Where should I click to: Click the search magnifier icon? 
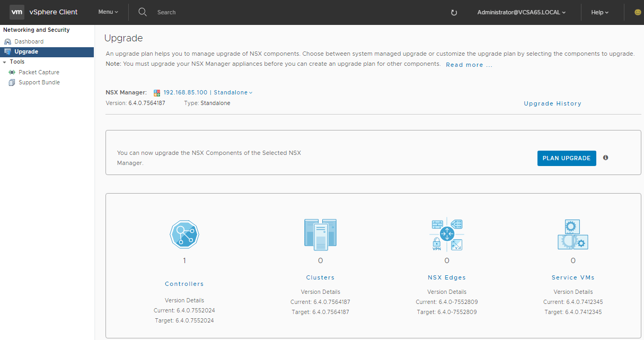point(143,12)
